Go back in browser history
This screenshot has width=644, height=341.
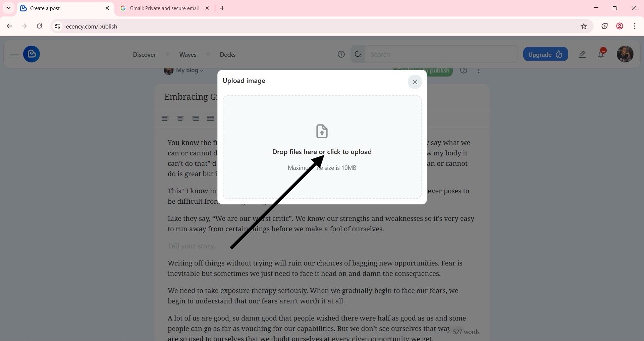tap(9, 26)
